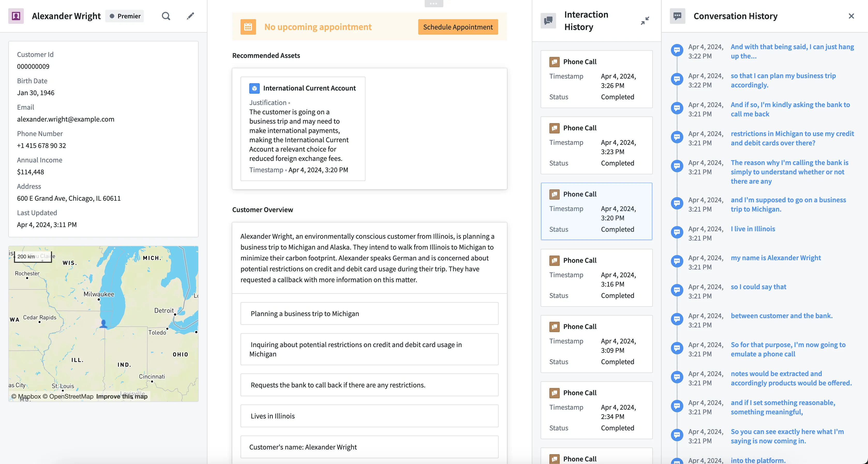The width and height of the screenshot is (868, 464).
Task: Click the 'Planning a business trip to Michigan' note
Action: [369, 313]
